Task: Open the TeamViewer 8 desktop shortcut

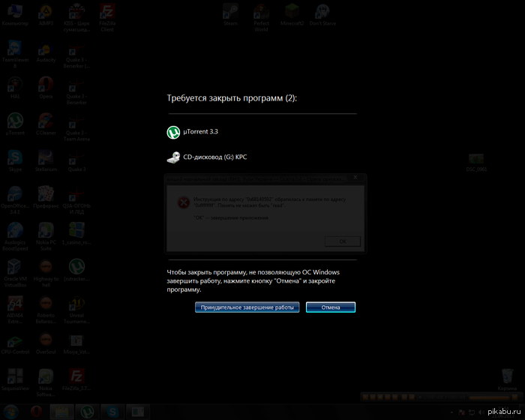Action: tap(14, 49)
